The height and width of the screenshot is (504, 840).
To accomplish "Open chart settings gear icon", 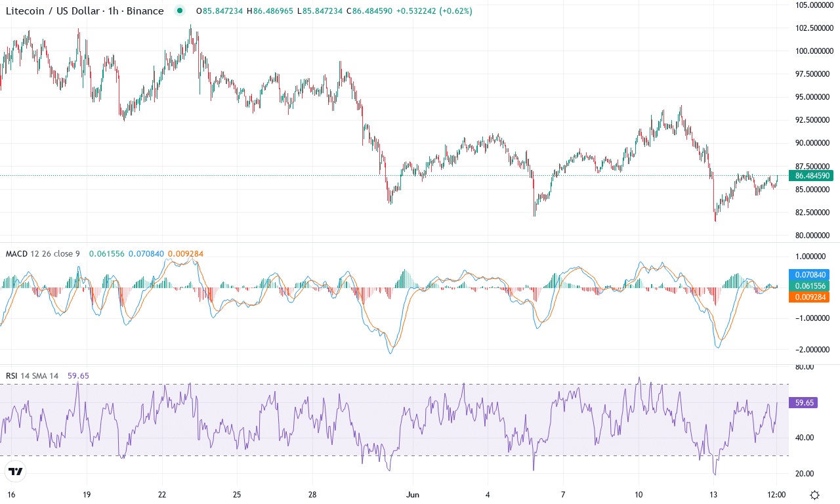I will (814, 495).
